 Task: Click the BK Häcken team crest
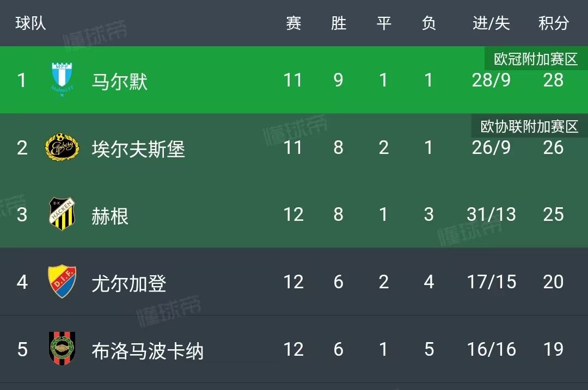62,214
